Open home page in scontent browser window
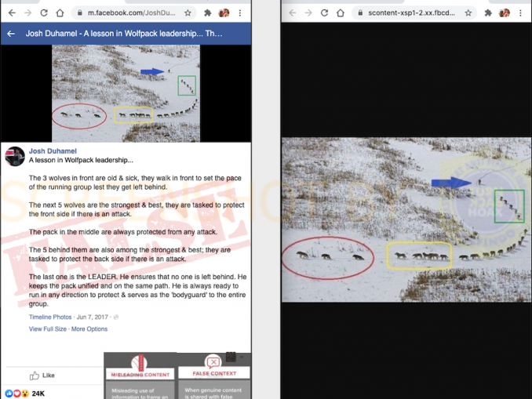Screen dimensions: 532x399 pyautogui.click(x=341, y=13)
